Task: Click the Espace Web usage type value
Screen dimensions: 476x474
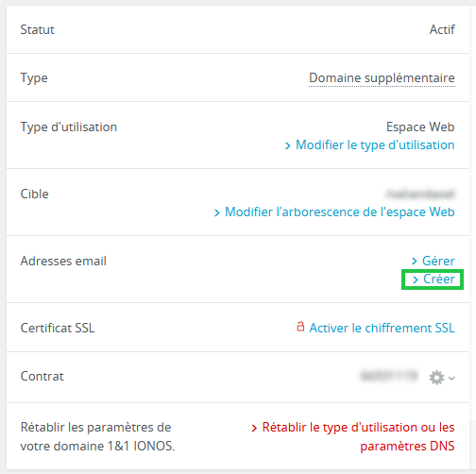Action: click(420, 127)
